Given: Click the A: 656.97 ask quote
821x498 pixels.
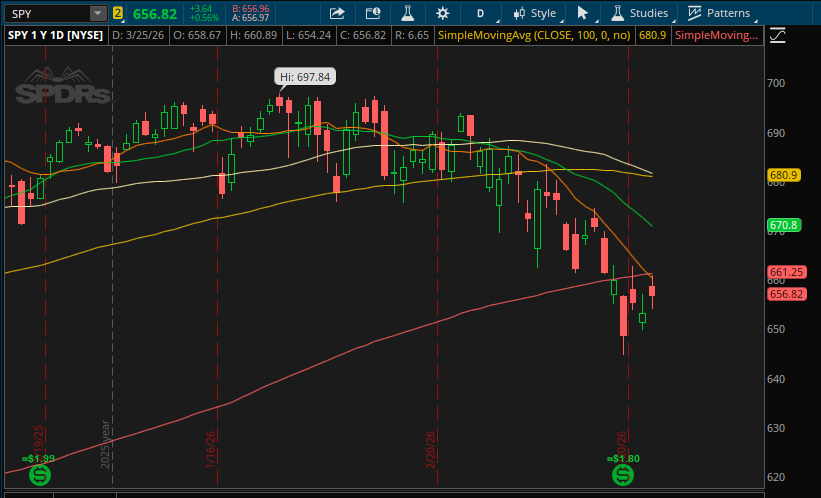Looking at the screenshot, I should (x=250, y=18).
